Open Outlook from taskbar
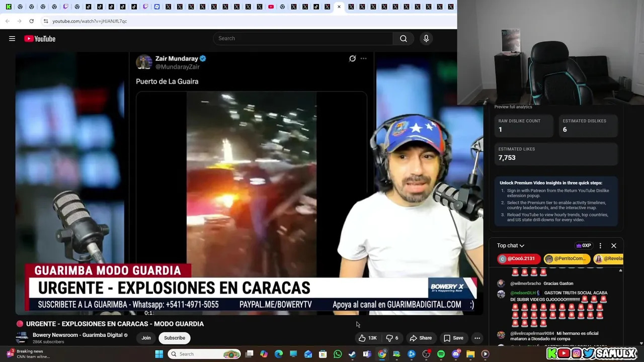 (308, 354)
